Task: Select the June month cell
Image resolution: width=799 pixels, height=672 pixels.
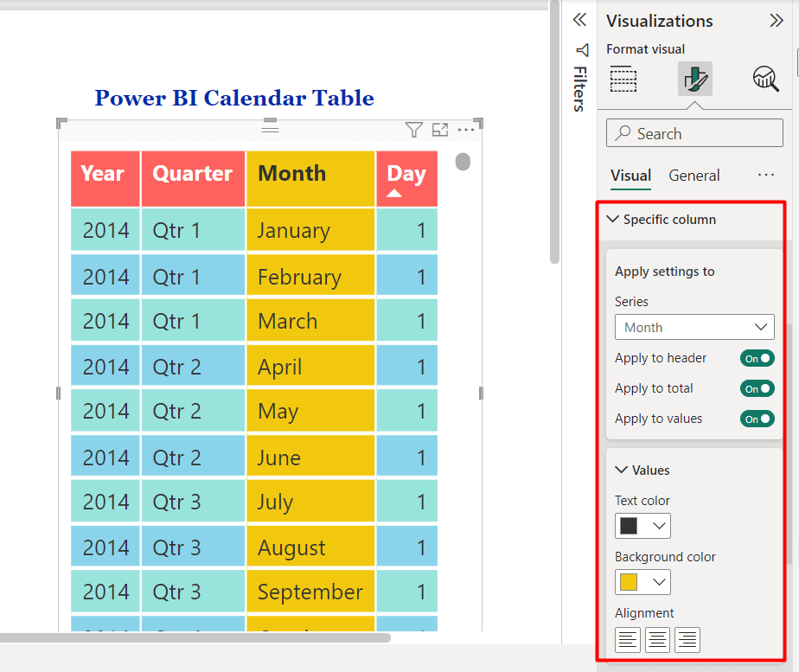Action: pos(310,457)
